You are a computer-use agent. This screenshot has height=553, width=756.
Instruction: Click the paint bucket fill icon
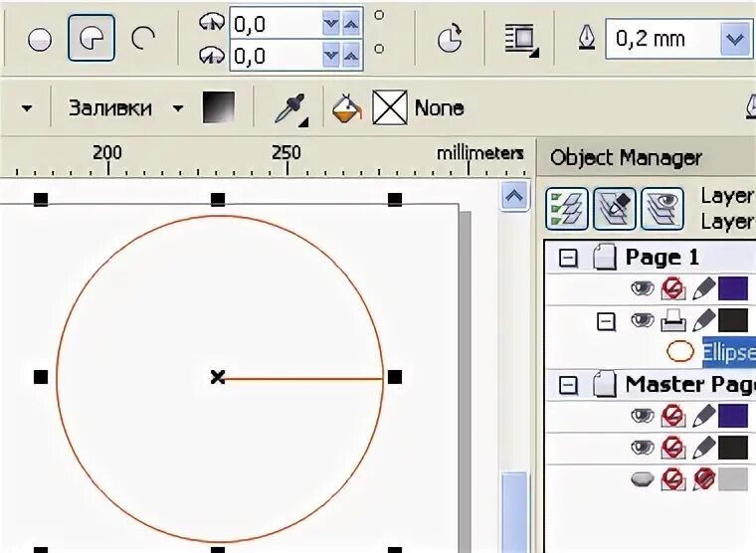(x=347, y=108)
